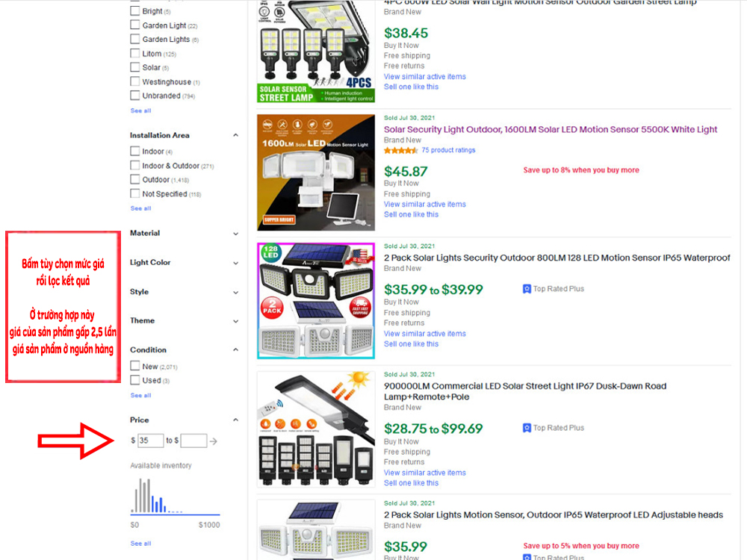Click the Top Rated Plus badge on the 2 Pack Solar Lights listing
This screenshot has width=747, height=560.
tap(553, 289)
